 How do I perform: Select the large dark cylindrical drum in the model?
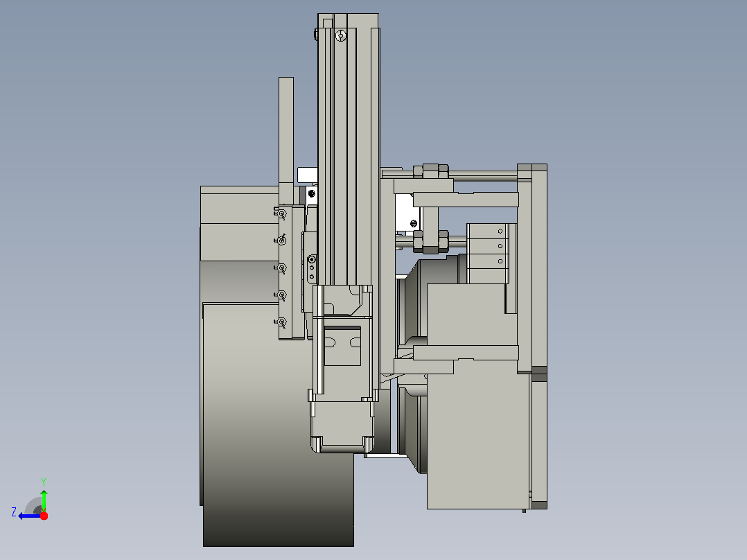pyautogui.click(x=279, y=424)
